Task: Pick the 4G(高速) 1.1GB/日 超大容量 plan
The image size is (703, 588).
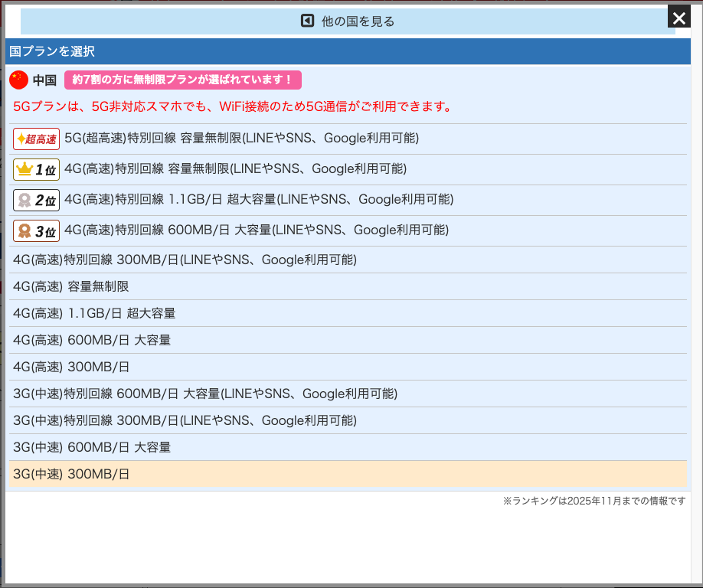Action: pos(94,313)
